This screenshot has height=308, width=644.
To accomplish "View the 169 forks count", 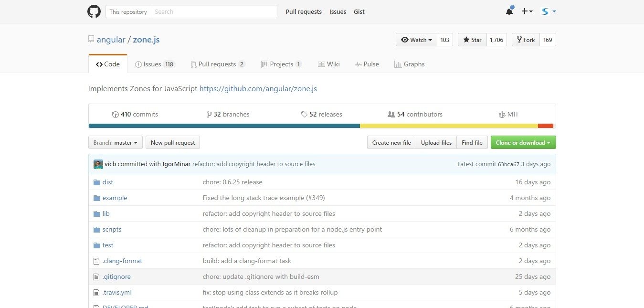I will [548, 40].
